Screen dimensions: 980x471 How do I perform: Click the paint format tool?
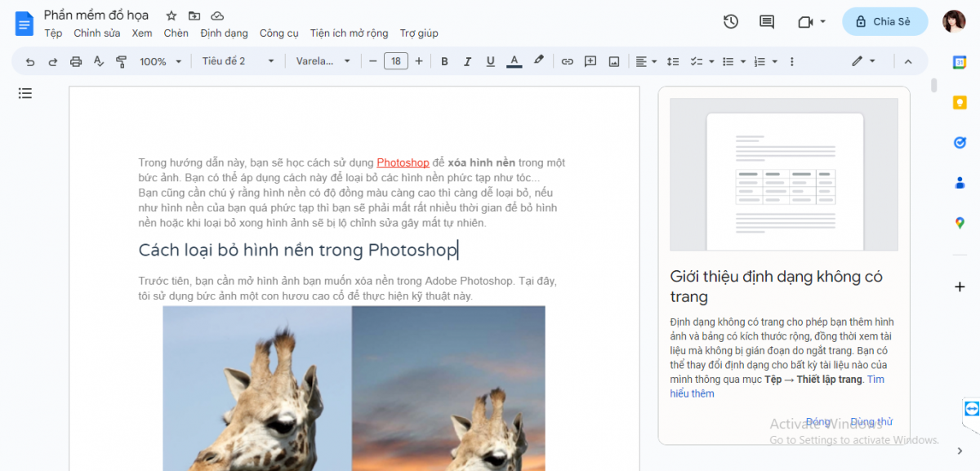122,61
